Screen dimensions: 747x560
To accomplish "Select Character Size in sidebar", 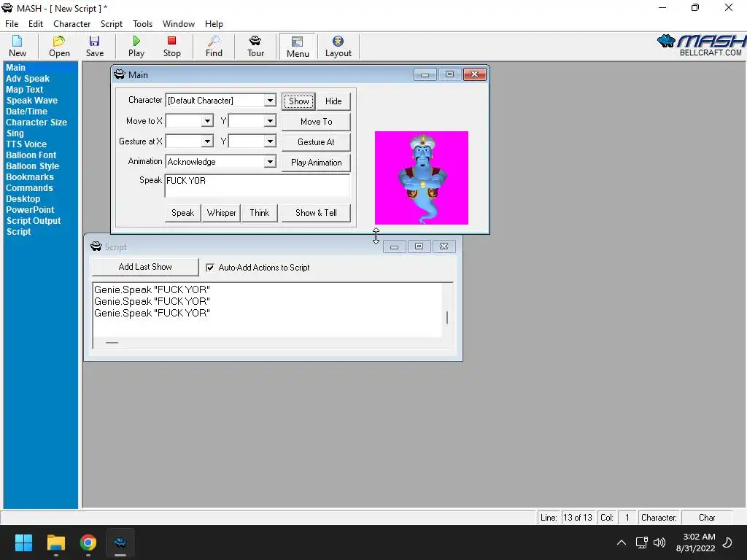I will pos(36,122).
